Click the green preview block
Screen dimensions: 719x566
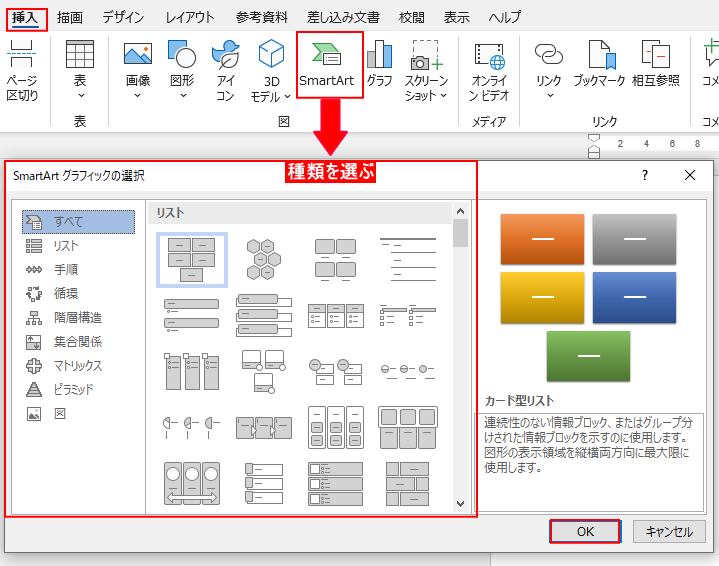coord(588,356)
